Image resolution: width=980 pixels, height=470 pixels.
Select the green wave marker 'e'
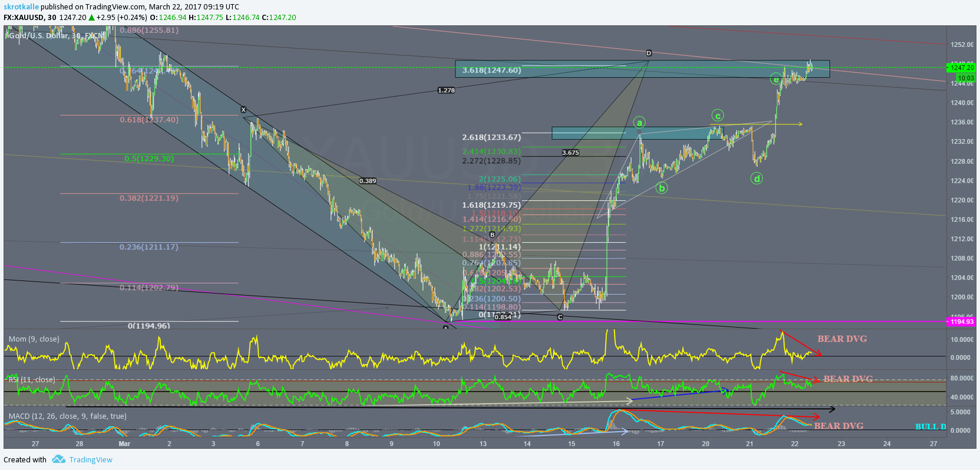point(776,78)
